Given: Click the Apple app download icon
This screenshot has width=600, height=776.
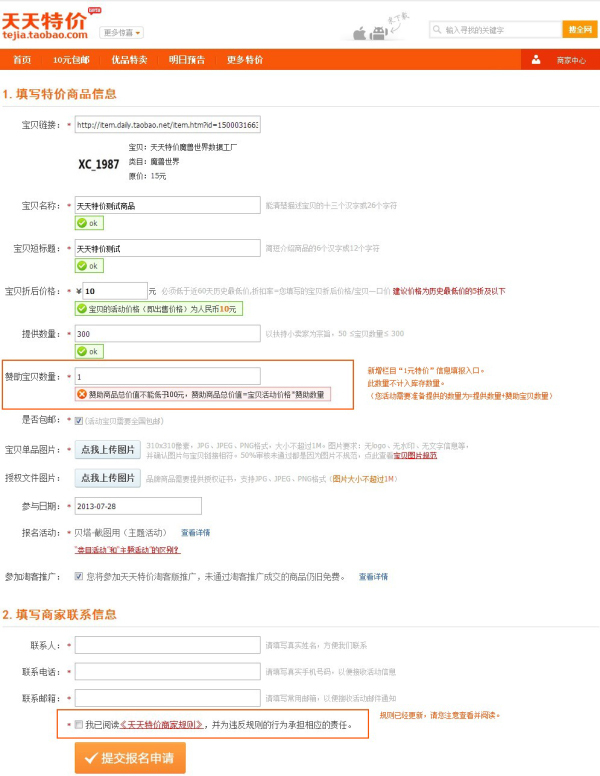Looking at the screenshot, I should [359, 34].
